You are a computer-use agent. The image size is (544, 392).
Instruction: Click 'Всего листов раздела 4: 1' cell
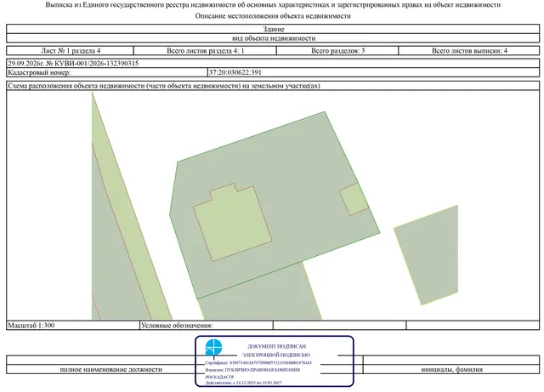(x=205, y=51)
